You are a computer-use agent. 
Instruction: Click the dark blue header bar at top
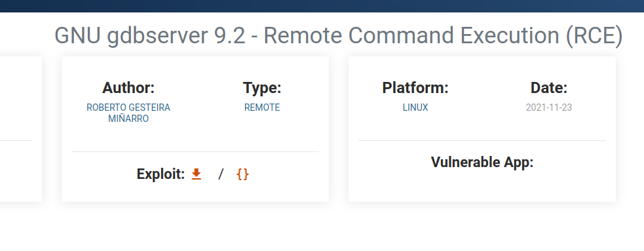(x=322, y=6)
